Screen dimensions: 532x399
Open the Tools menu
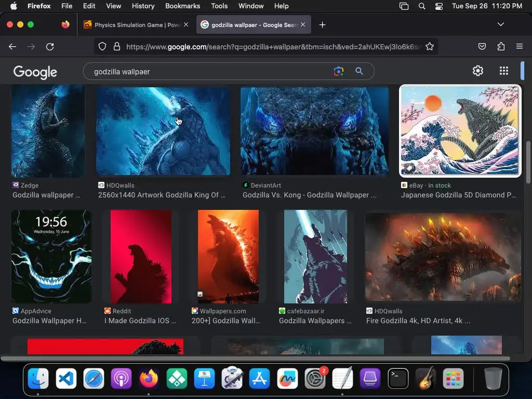pos(219,6)
